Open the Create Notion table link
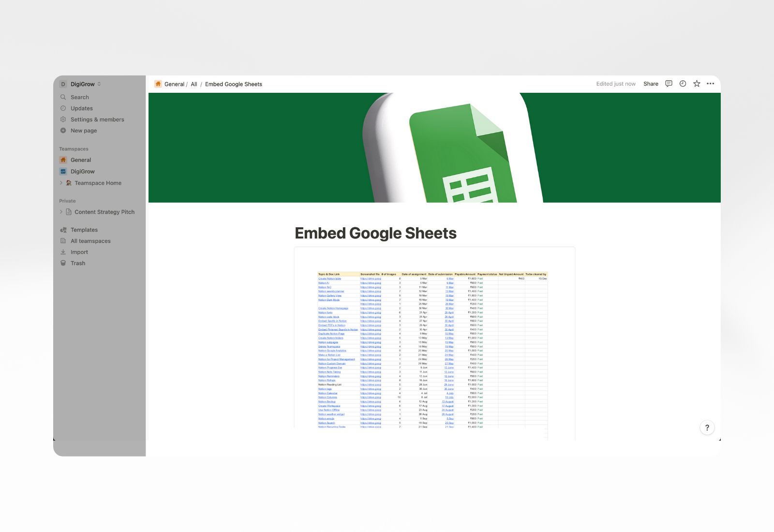 point(329,279)
